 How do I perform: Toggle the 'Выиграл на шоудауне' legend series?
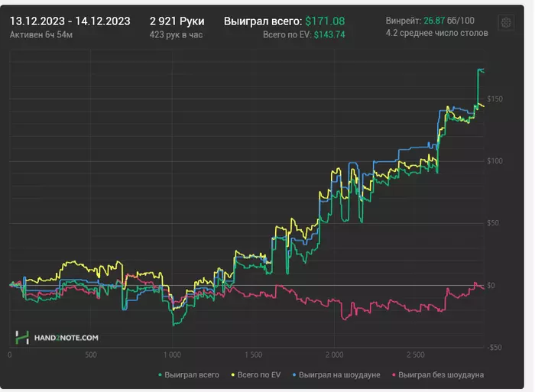point(336,374)
